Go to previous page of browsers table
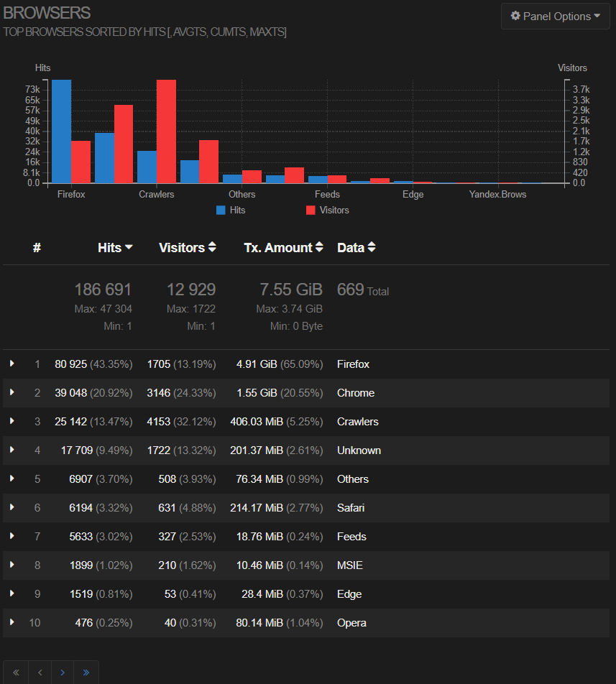 [x=40, y=673]
